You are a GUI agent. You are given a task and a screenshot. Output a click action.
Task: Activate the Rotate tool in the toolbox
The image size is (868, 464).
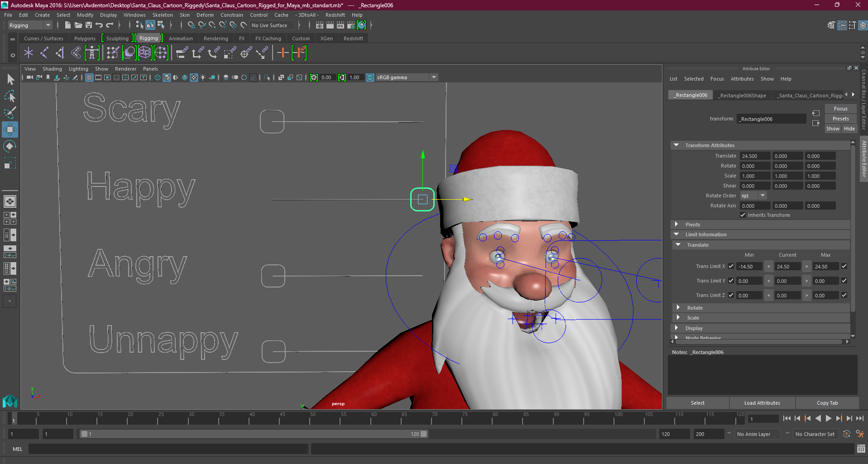coord(10,146)
